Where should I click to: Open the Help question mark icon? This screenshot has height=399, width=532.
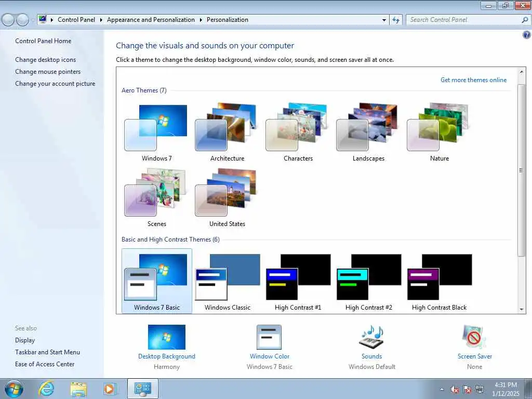pos(527,35)
